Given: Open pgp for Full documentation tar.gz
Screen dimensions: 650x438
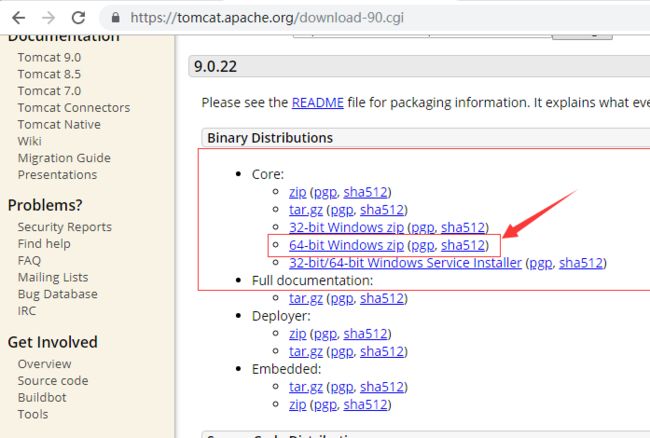Looking at the screenshot, I should pyautogui.click(x=342, y=299).
